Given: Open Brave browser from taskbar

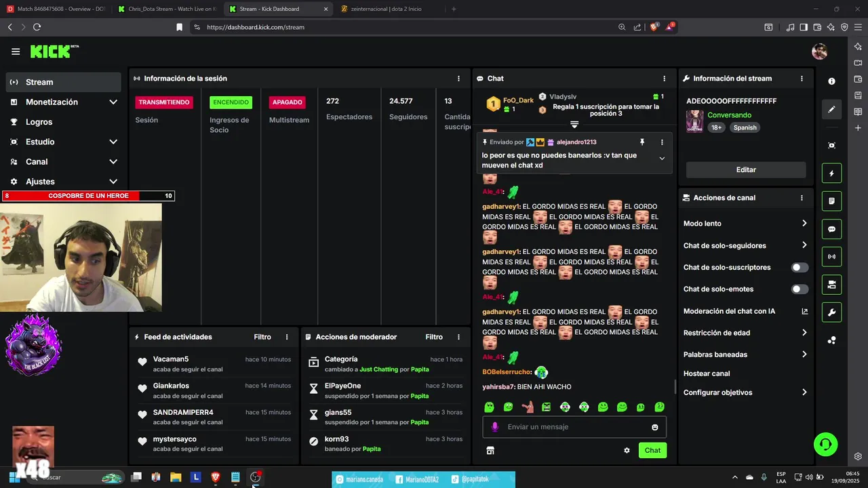Looking at the screenshot, I should (x=216, y=477).
